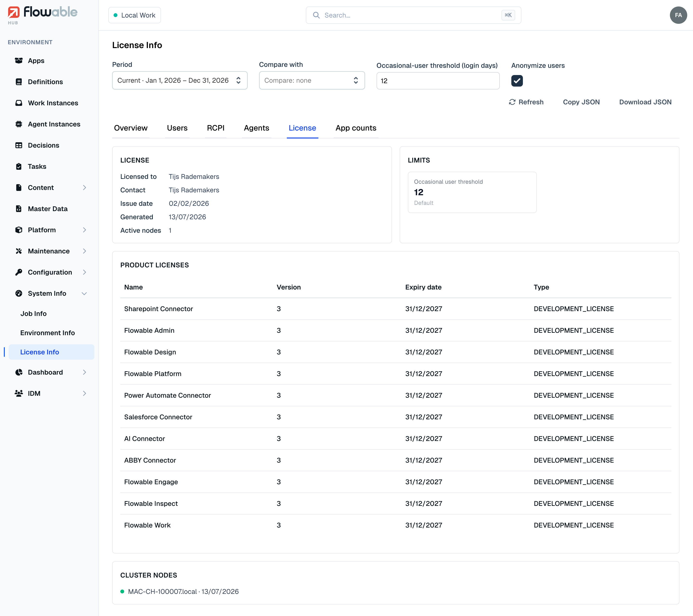
Task: Click Copy JSON
Action: tap(581, 102)
